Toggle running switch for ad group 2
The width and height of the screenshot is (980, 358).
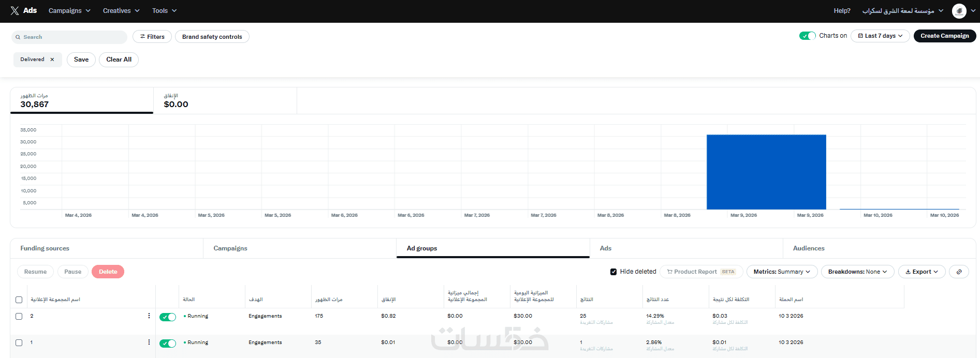pos(168,317)
